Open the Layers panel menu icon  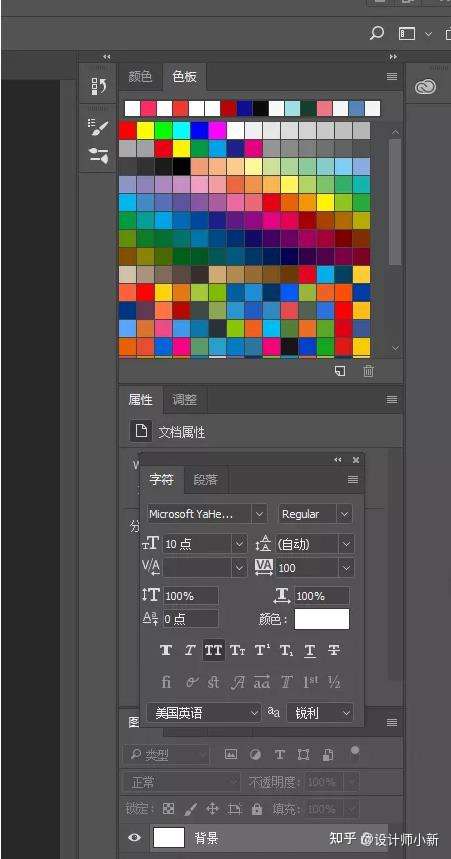click(392, 723)
